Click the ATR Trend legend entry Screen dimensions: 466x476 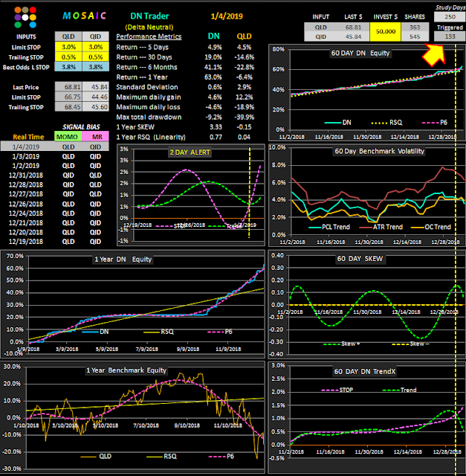coord(381,227)
